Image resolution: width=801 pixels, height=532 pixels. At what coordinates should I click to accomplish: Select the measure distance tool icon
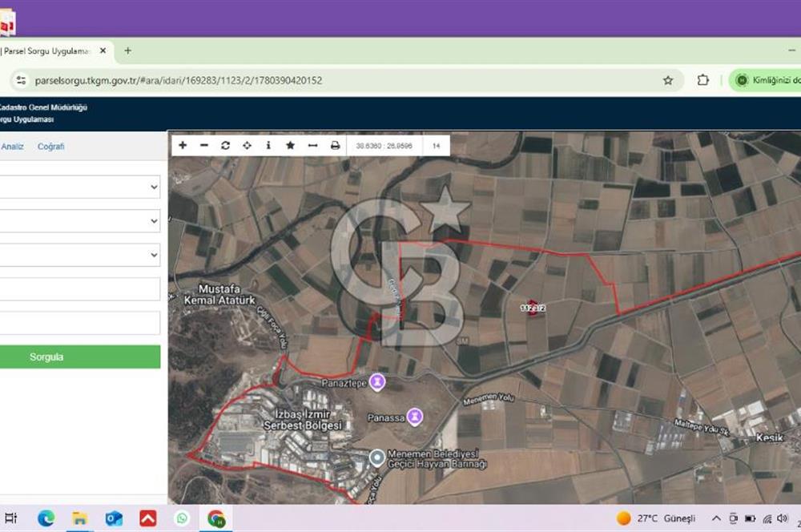point(312,146)
